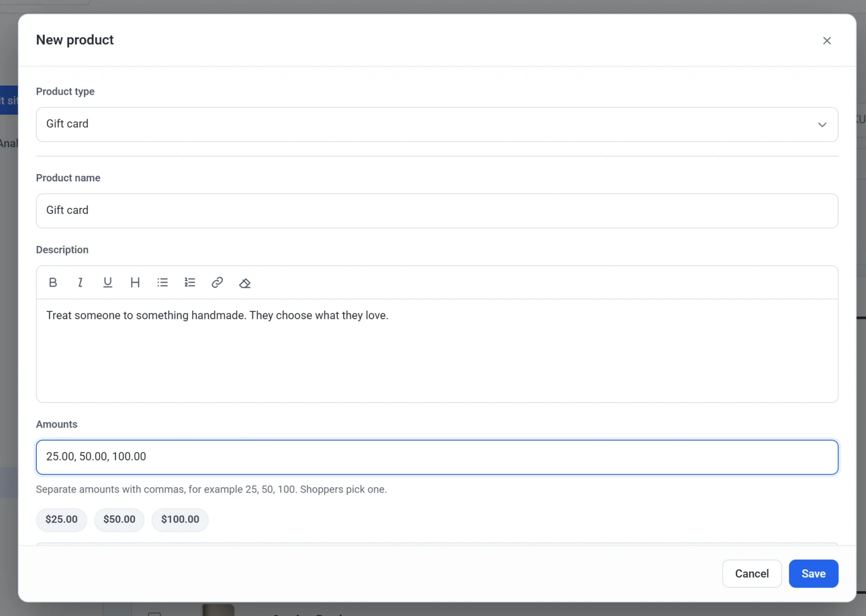
Task: Click into the description text area
Action: [437, 350]
